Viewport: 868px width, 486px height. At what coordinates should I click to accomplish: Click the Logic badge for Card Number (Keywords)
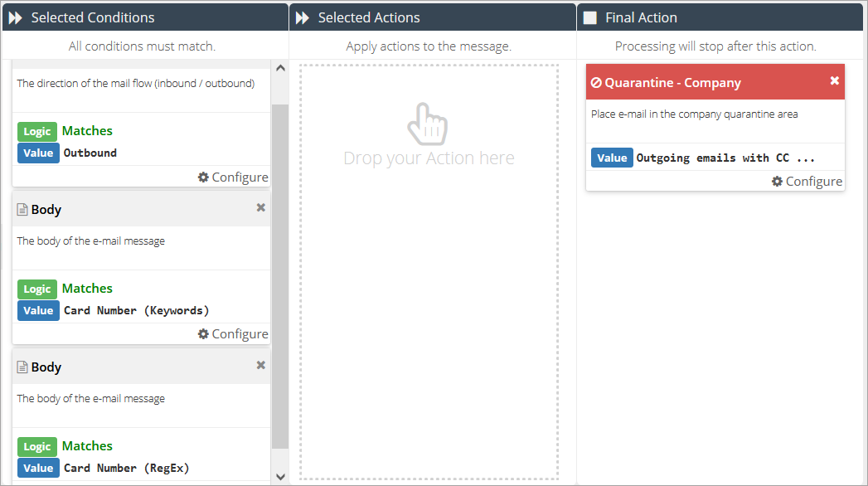coord(37,289)
